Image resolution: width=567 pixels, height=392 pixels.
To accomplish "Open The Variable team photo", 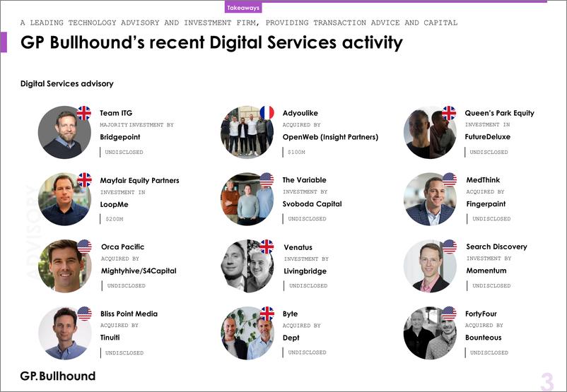I will 247,199.
